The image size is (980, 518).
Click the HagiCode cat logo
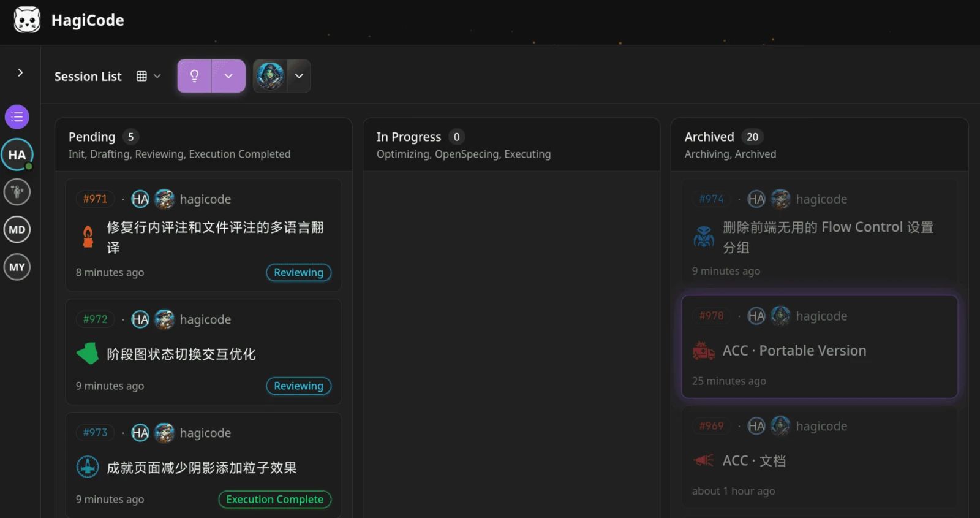coord(27,20)
